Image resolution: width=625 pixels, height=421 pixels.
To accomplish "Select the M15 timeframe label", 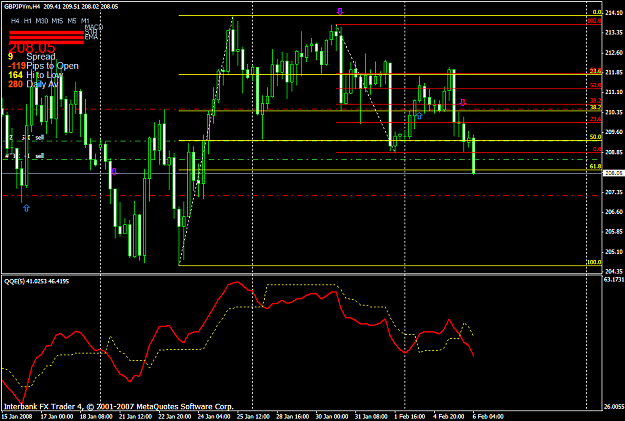I will (x=58, y=21).
